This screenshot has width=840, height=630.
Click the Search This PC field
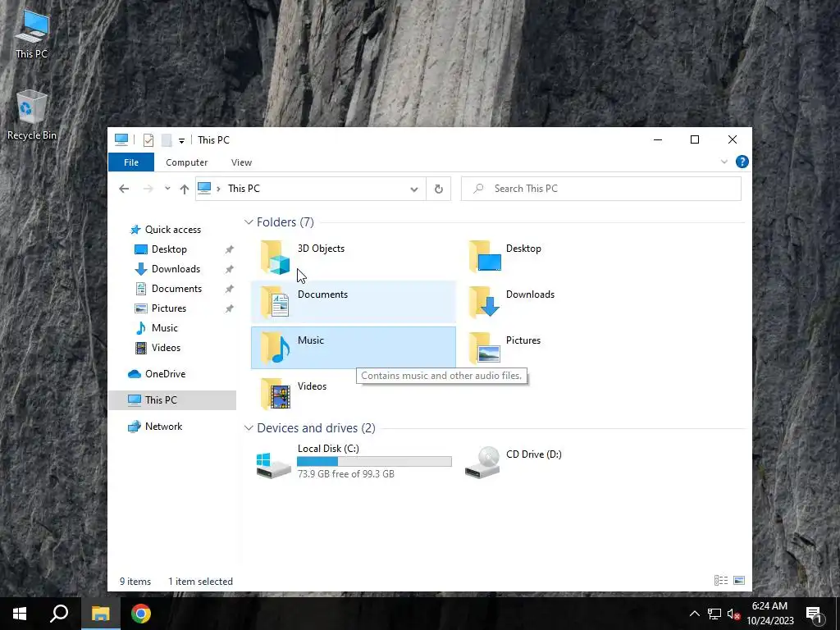click(601, 189)
